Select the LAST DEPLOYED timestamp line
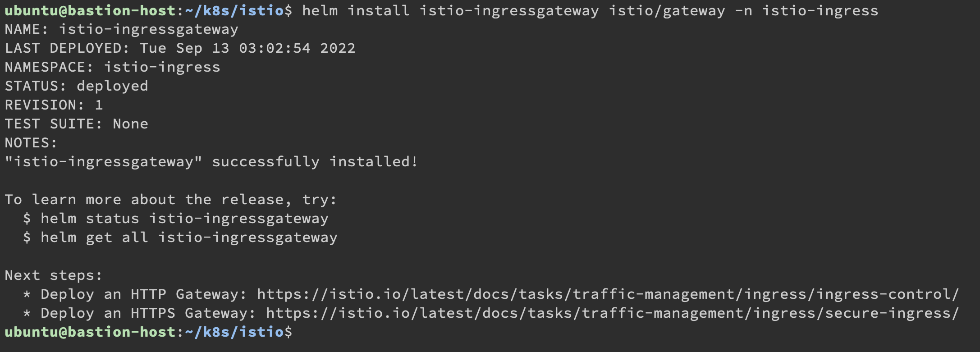 [180, 48]
